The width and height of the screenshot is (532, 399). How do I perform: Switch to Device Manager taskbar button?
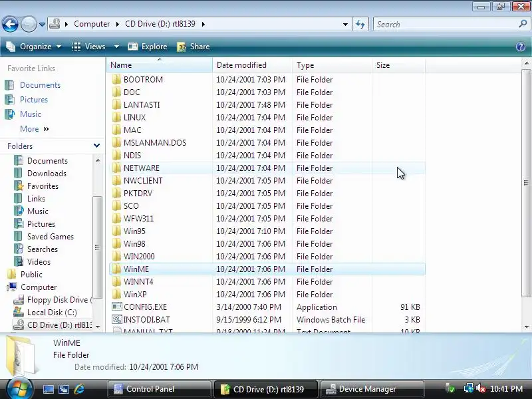[372, 389]
